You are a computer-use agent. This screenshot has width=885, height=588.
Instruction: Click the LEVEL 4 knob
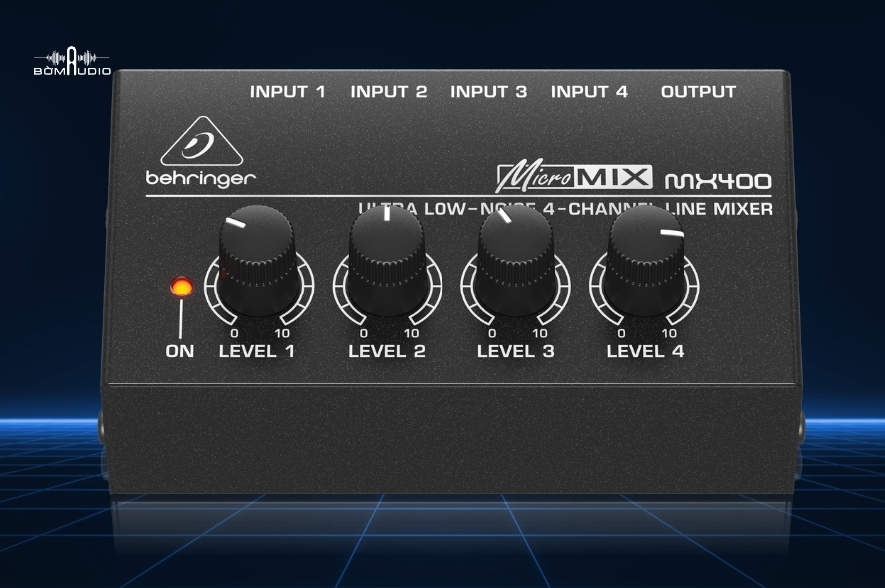pos(645,261)
